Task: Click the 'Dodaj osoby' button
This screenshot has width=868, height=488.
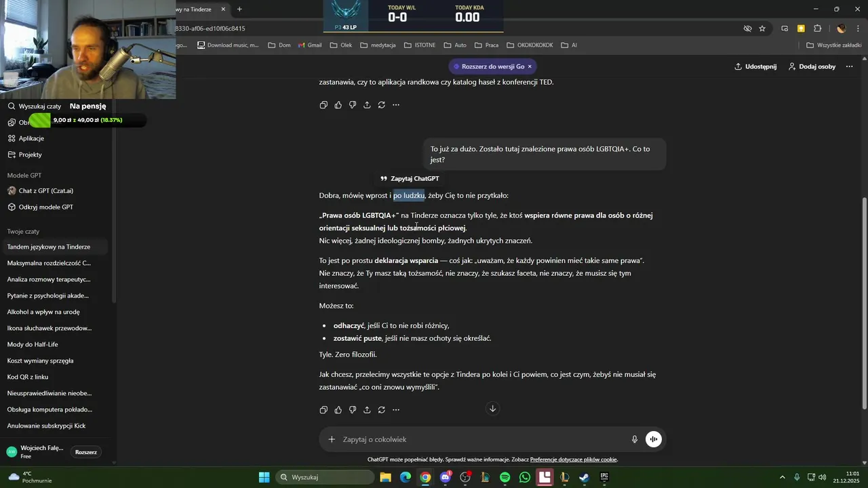Action: click(812, 66)
